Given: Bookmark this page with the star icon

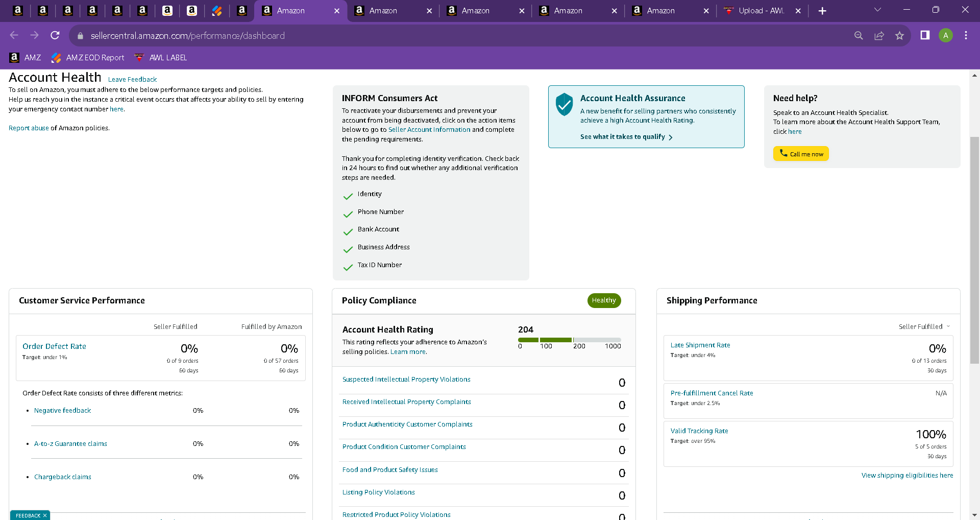Looking at the screenshot, I should click(x=899, y=35).
